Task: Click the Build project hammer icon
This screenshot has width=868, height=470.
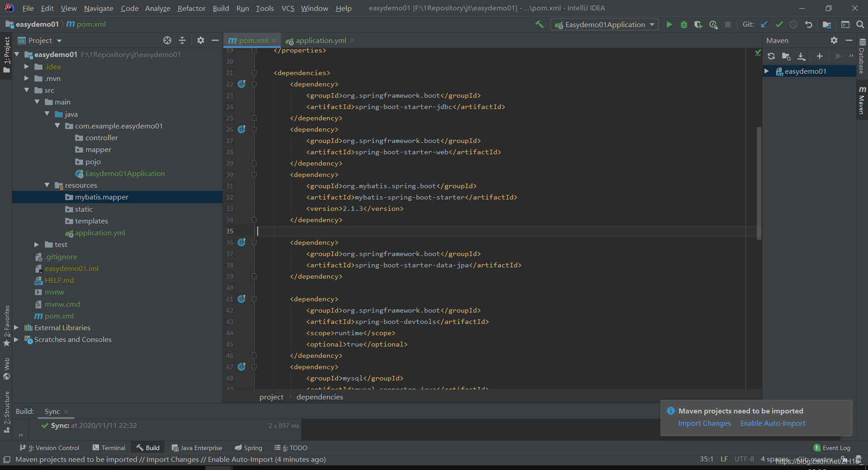Action: [539, 24]
